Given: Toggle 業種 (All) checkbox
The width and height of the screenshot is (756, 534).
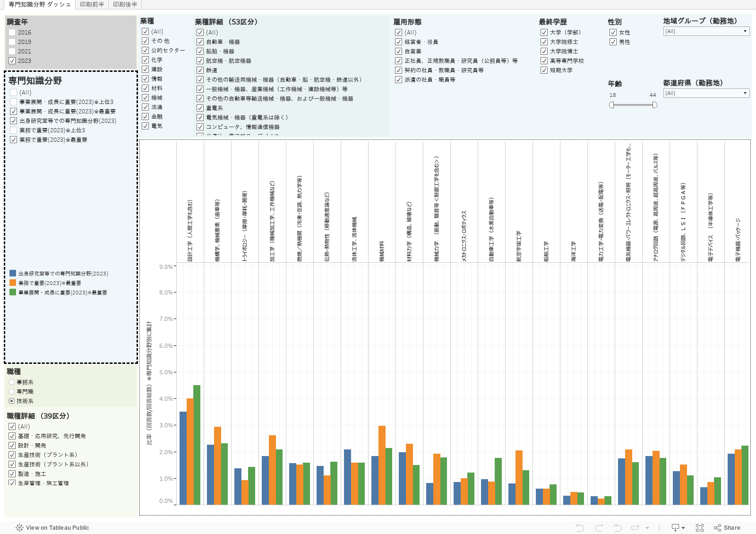Looking at the screenshot, I should pyautogui.click(x=146, y=32).
